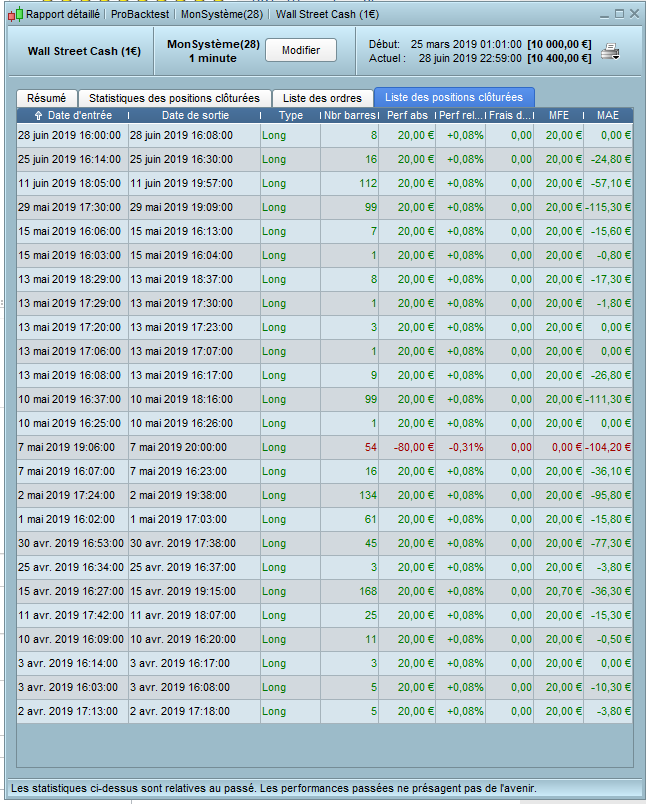Sort table by Type column header
The height and width of the screenshot is (804, 646).
click(290, 116)
